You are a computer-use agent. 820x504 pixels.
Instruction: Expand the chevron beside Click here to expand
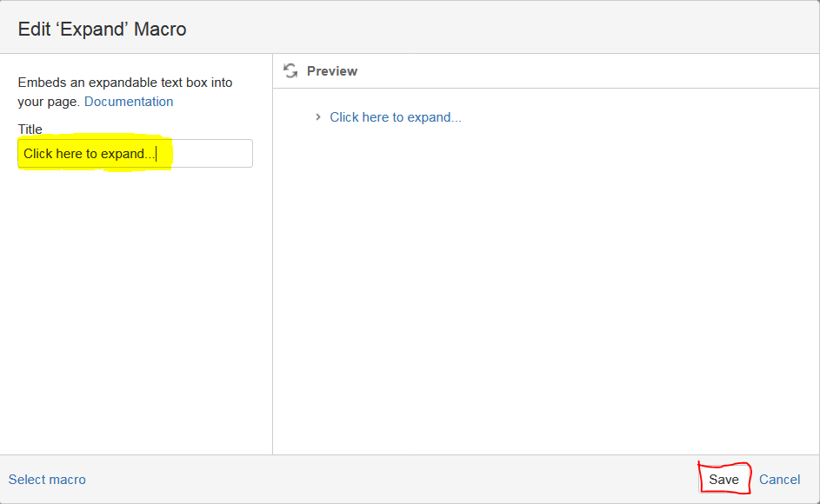coord(318,117)
